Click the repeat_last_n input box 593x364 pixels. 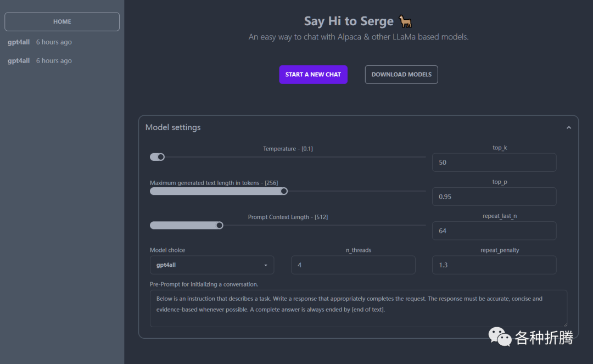pyautogui.click(x=494, y=231)
